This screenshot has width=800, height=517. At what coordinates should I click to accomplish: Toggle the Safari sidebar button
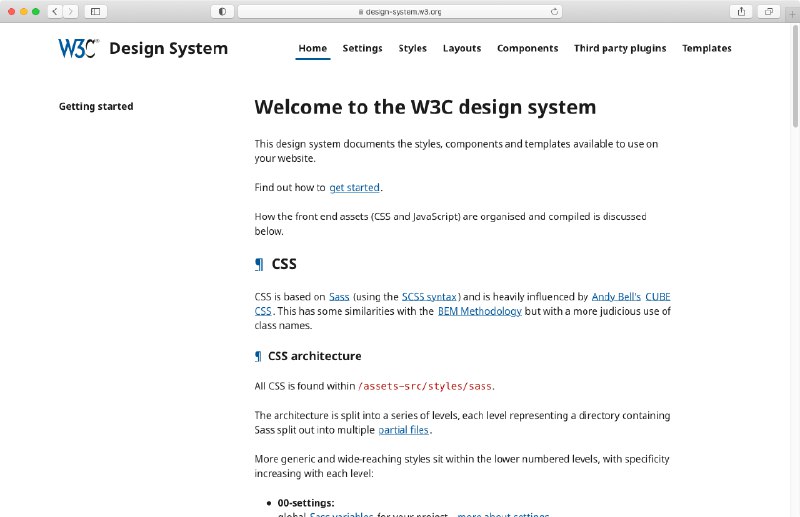[95, 11]
